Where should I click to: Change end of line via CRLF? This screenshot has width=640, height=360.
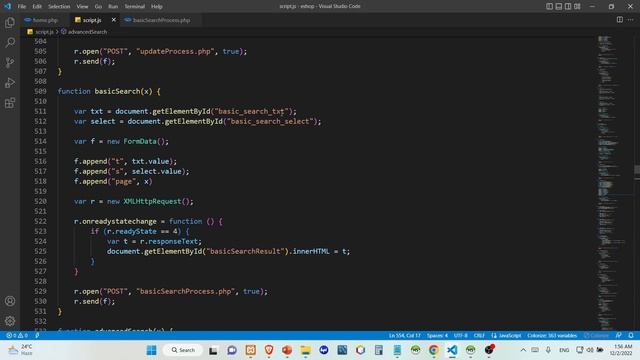(479, 336)
